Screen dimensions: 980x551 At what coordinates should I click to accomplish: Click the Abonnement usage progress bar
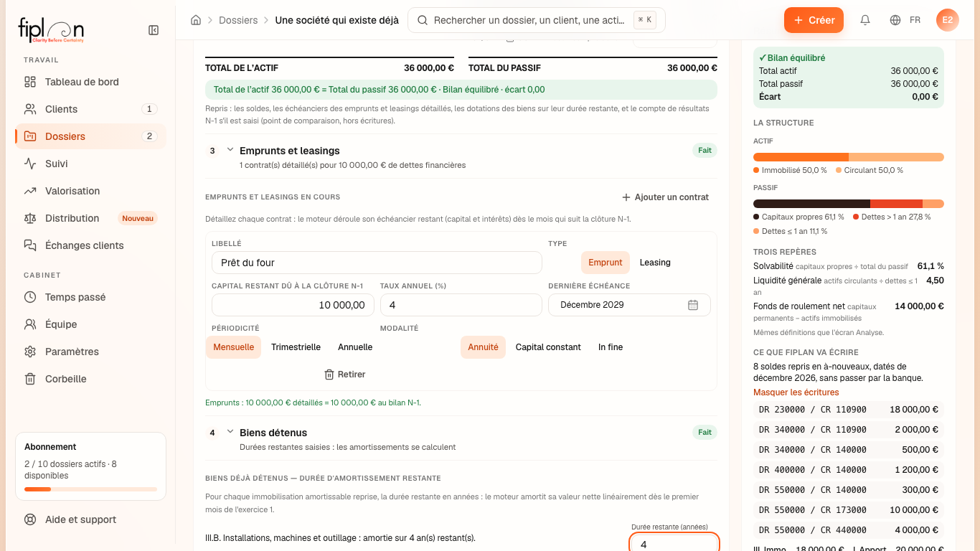click(x=90, y=489)
